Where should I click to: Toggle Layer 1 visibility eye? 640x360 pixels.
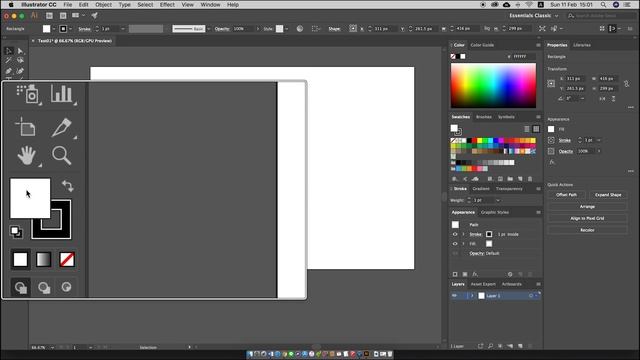[454, 296]
